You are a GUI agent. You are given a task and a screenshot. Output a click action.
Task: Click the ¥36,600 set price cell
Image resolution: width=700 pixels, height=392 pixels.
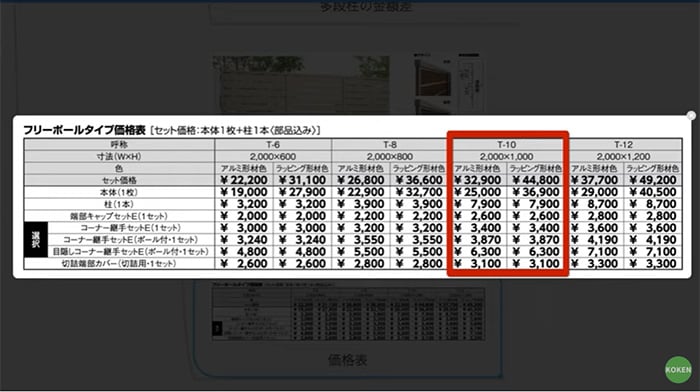tap(419, 180)
